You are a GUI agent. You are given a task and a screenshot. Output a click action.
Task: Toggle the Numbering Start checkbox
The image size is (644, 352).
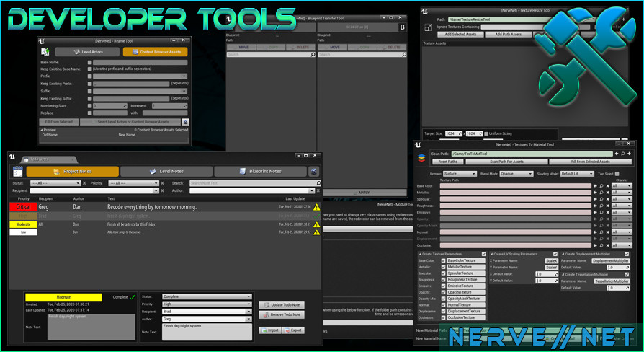[x=89, y=106]
